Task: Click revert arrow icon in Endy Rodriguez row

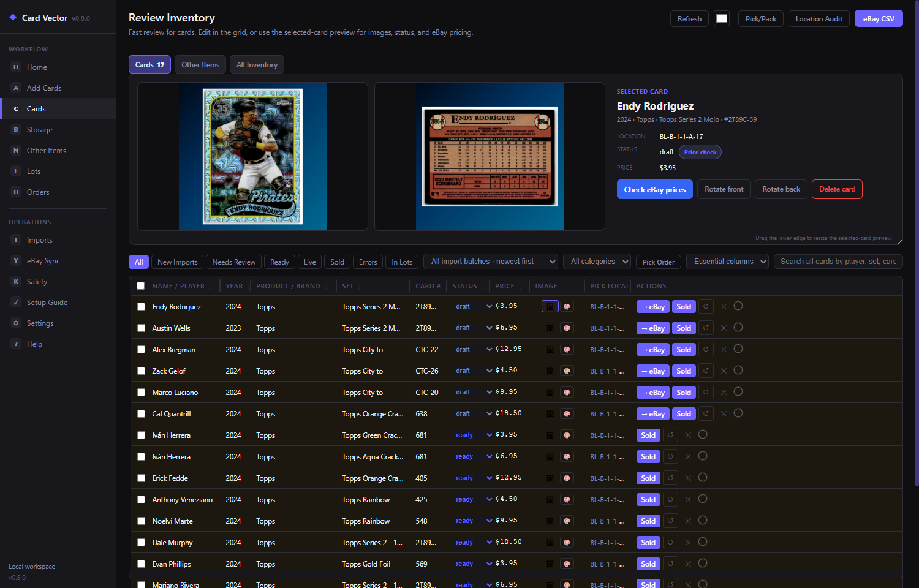Action: point(706,306)
